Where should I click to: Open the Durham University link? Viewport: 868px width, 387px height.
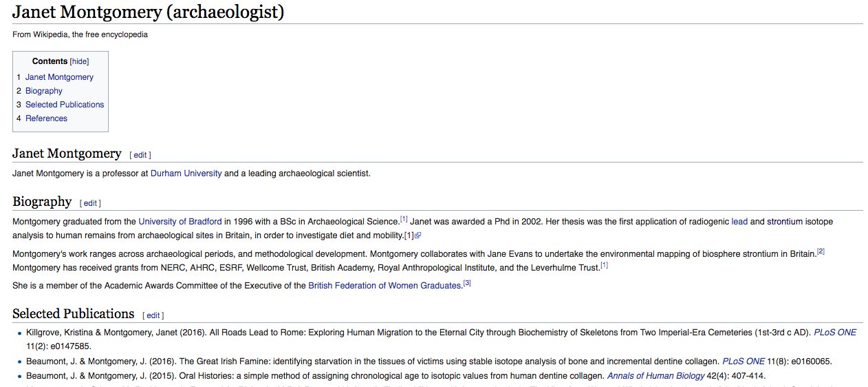coord(186,174)
